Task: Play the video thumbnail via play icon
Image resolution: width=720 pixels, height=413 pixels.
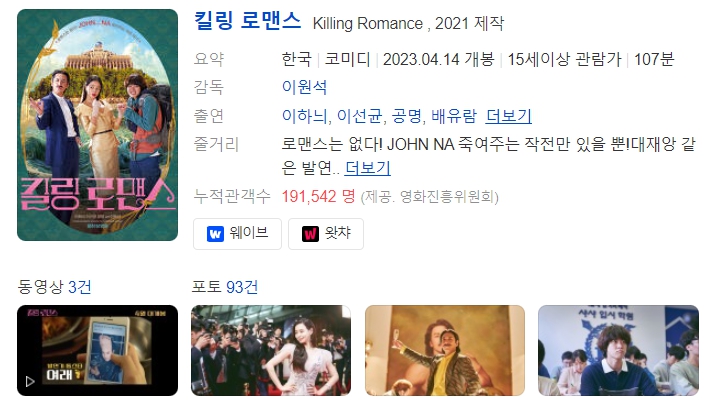Action: [x=30, y=381]
